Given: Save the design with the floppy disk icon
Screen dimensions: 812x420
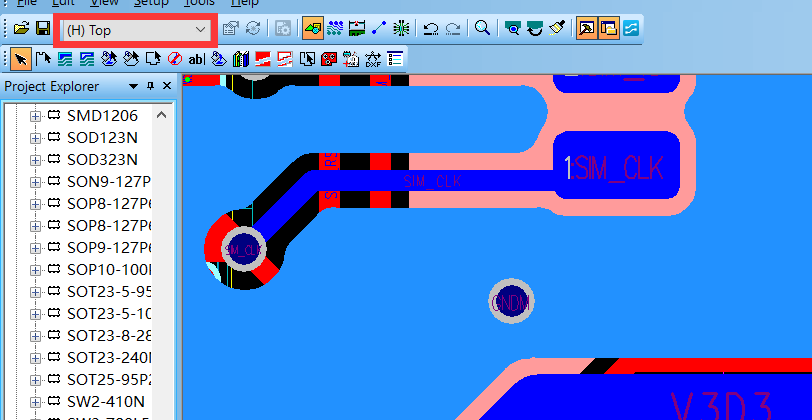Looking at the screenshot, I should point(43,28).
